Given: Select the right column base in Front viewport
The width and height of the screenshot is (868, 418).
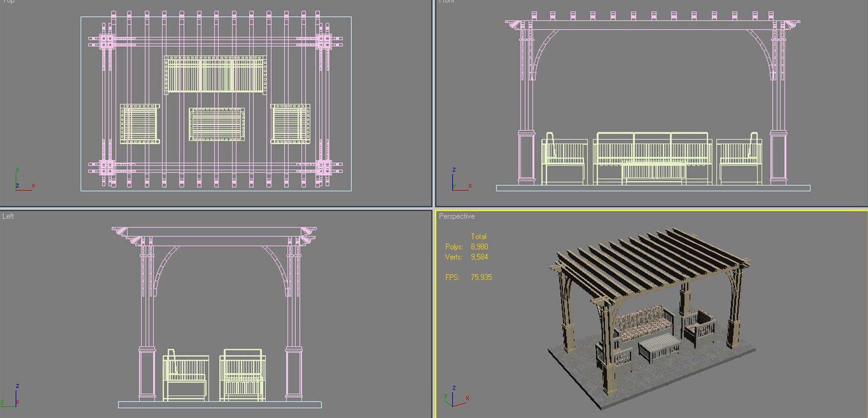Looking at the screenshot, I should (x=778, y=156).
